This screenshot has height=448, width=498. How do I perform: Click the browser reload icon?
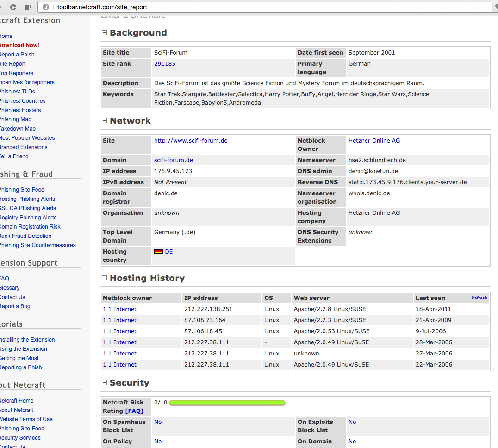click(x=13, y=7)
